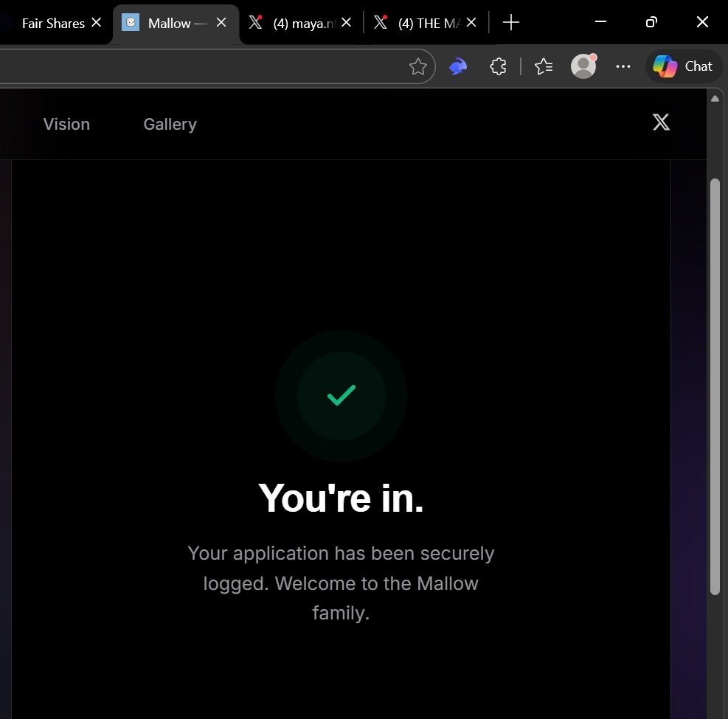Viewport: 728px width, 719px height.
Task: Go to the Gallery page link
Action: [x=170, y=125]
